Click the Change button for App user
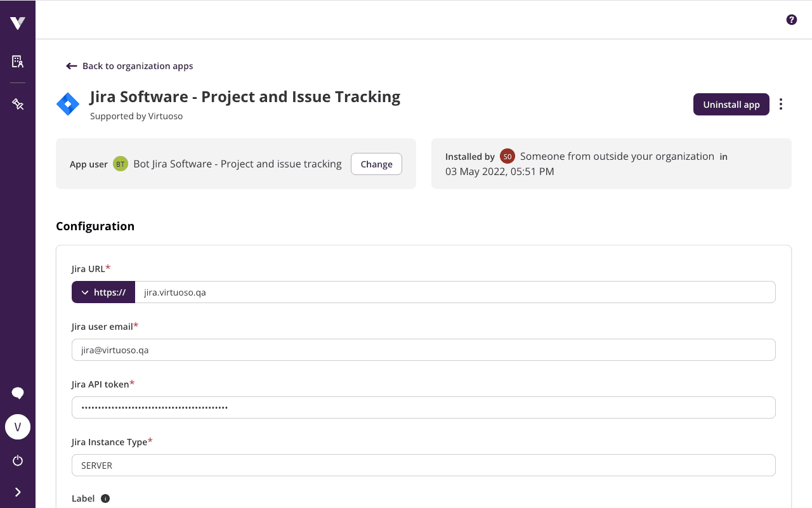This screenshot has width=812, height=508. [376, 164]
